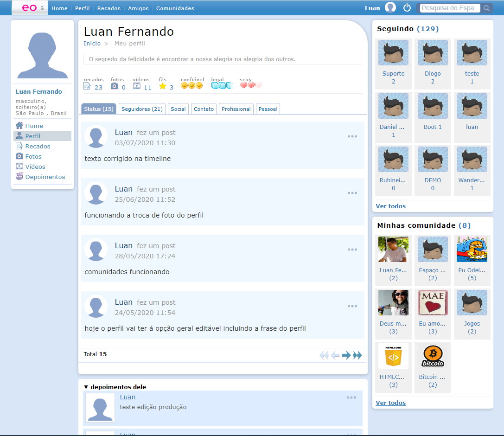504x436 pixels.
Task: Open options menu for 28/05/2020 post
Action: pos(352,250)
